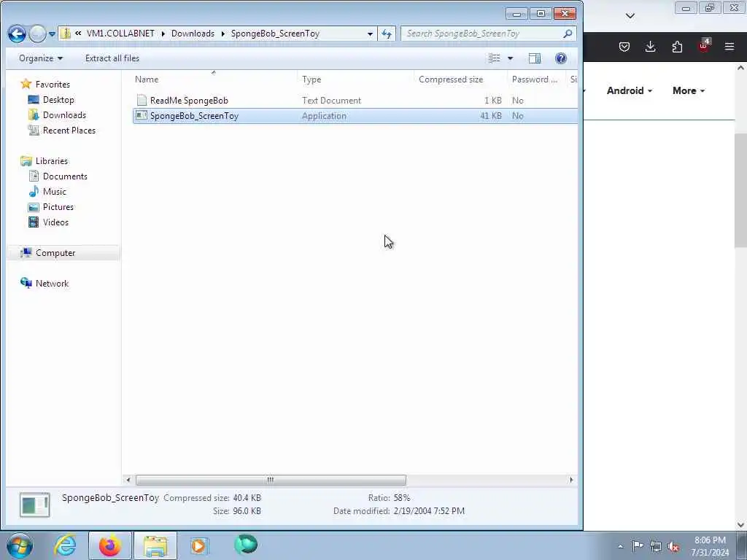Open the Organize menu
This screenshot has width=747, height=560.
[x=41, y=58]
